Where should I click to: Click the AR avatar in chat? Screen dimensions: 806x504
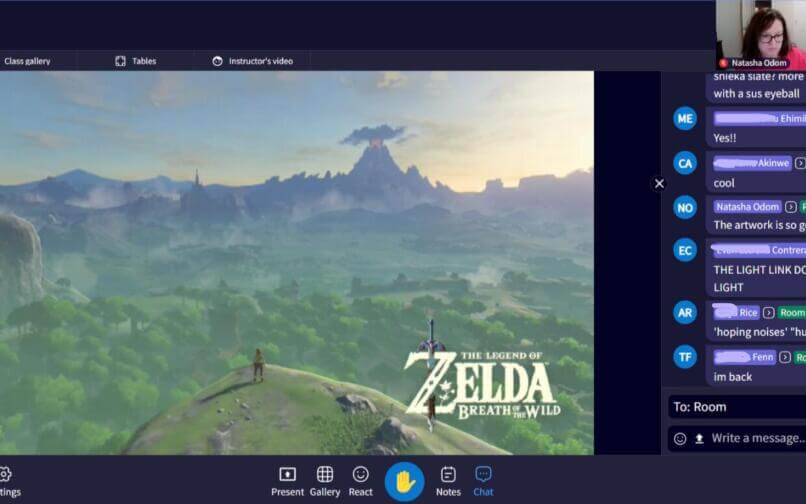[x=685, y=313]
